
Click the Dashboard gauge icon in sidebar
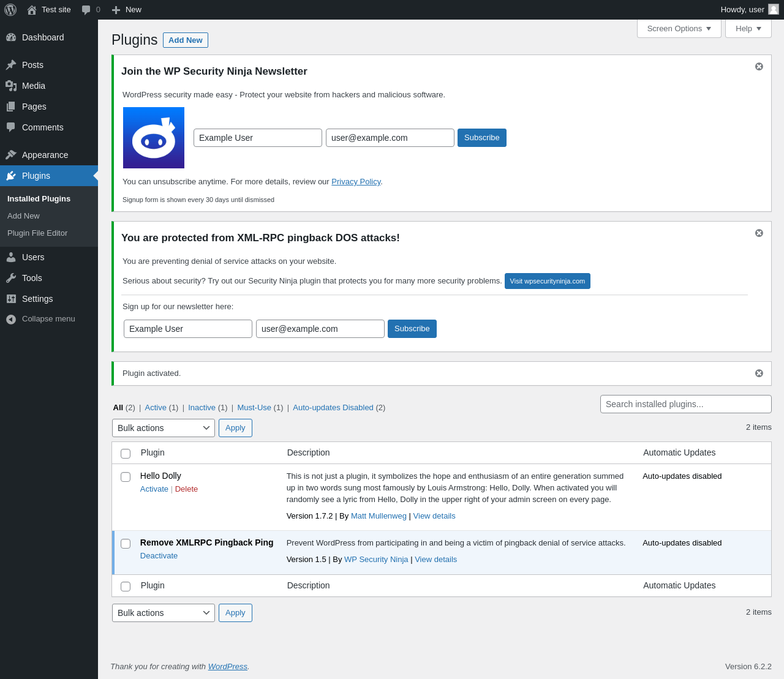[11, 37]
